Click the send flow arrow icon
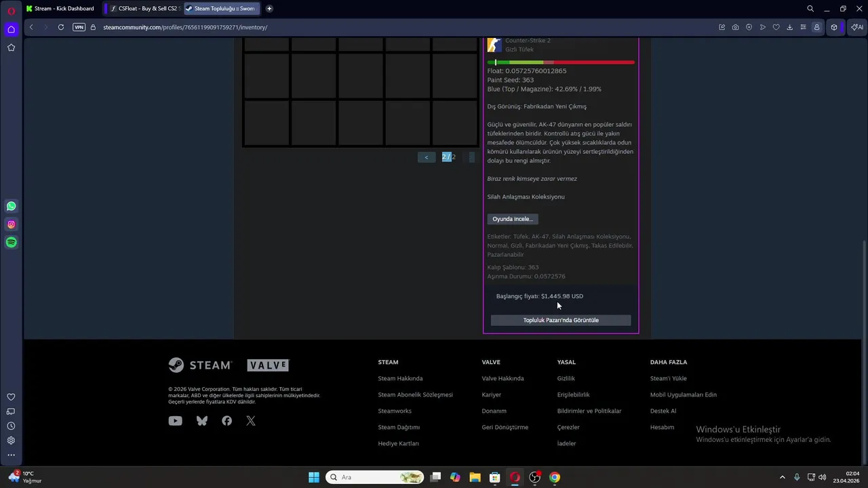This screenshot has height=488, width=868. click(762, 27)
